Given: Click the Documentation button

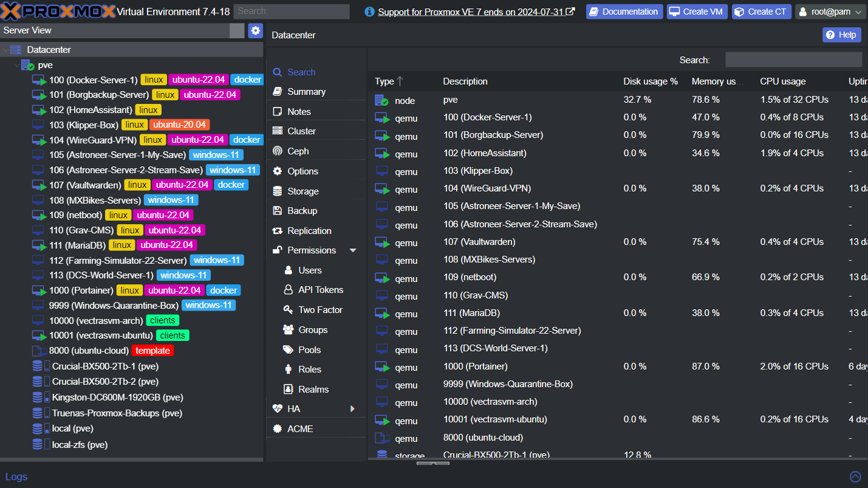Looking at the screenshot, I should point(624,12).
